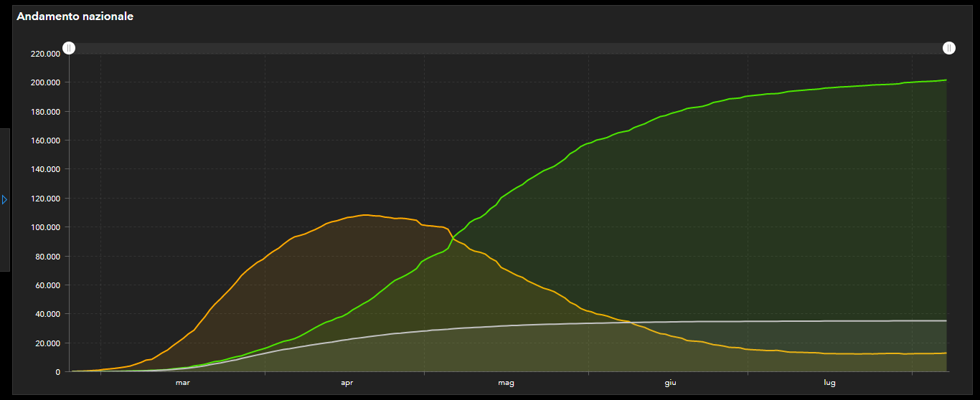Image resolution: width=980 pixels, height=400 pixels.
Task: Click where orange and gray lines cross
Action: 630,322
